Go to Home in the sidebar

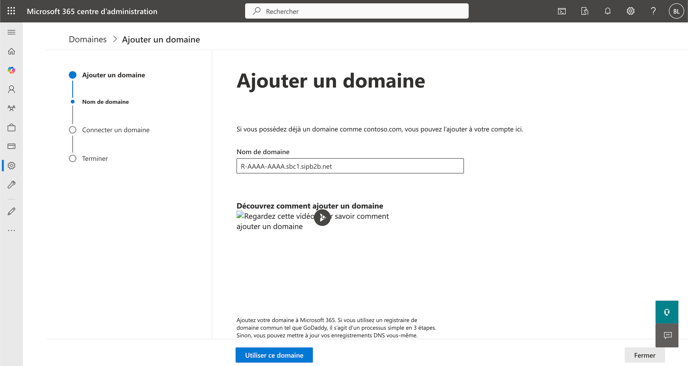[11, 51]
